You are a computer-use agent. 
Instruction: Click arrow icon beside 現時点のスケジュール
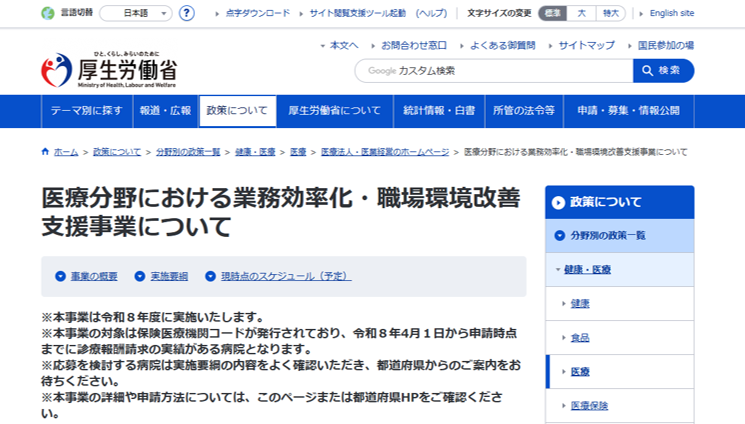click(x=210, y=276)
